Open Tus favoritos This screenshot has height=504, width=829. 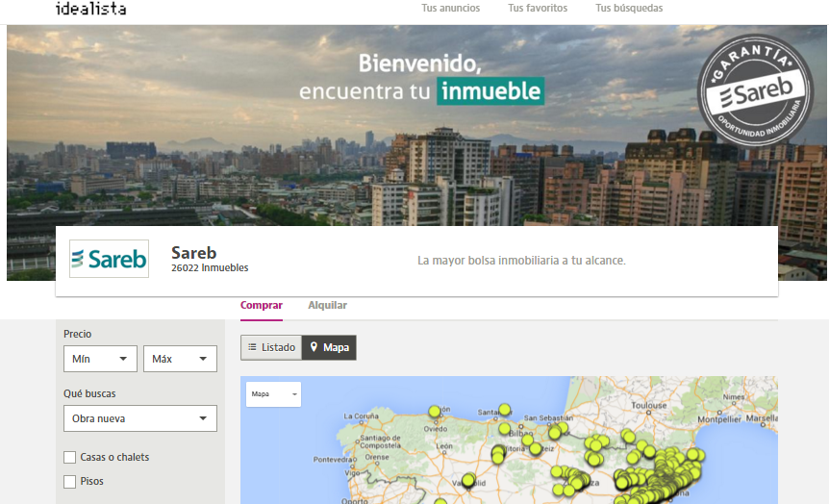(x=538, y=8)
